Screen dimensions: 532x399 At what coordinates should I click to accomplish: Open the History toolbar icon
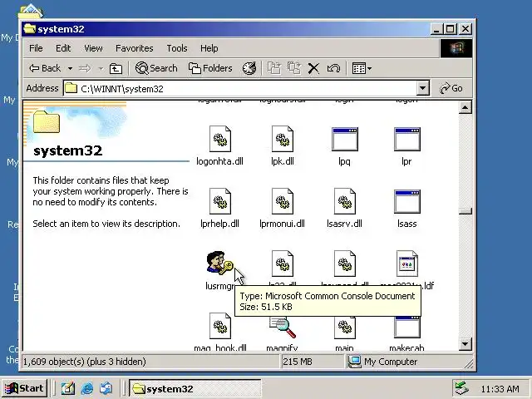249,68
